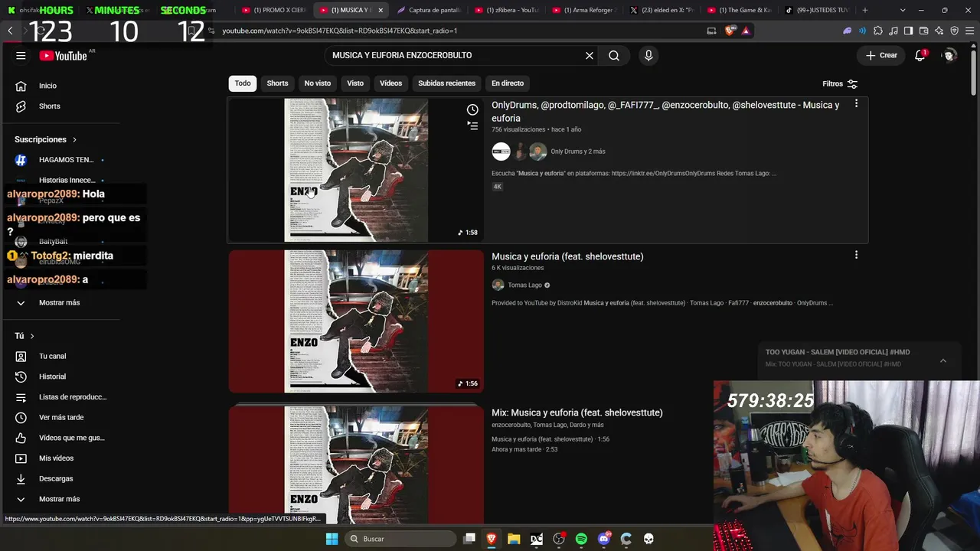Open Brave Rewards triangle icon

(746, 31)
